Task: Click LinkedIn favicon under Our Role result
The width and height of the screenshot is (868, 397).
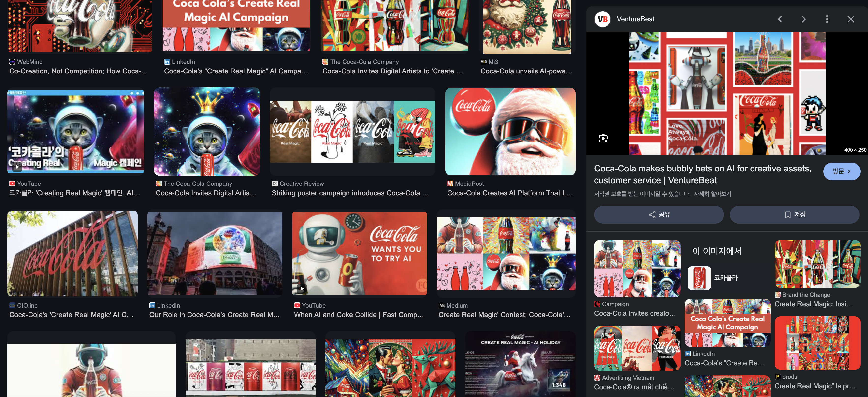Action: click(x=152, y=305)
